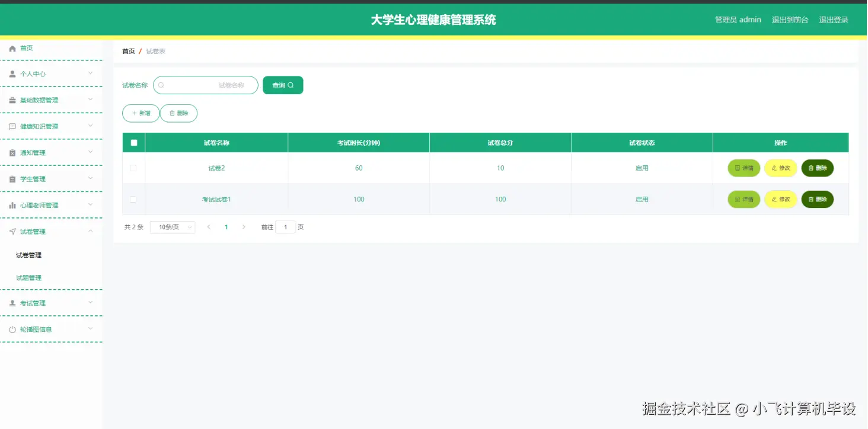The width and height of the screenshot is (868, 429).
Task: Click the total score value 10
Action: click(x=500, y=168)
